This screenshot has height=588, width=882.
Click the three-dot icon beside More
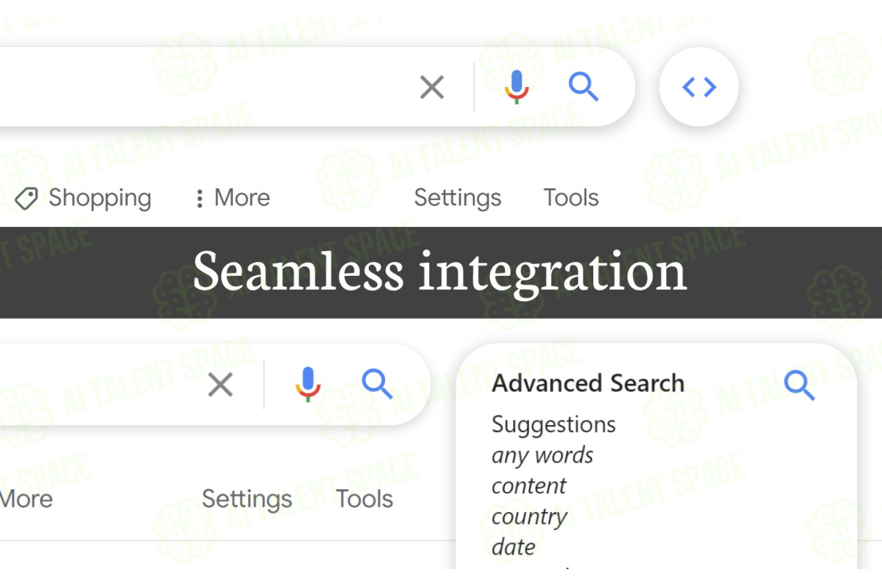click(x=200, y=199)
